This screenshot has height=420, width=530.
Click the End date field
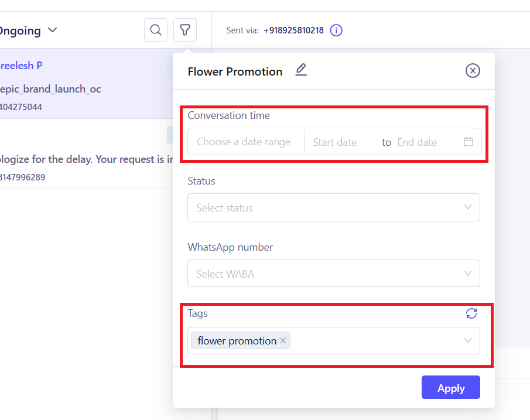point(417,142)
